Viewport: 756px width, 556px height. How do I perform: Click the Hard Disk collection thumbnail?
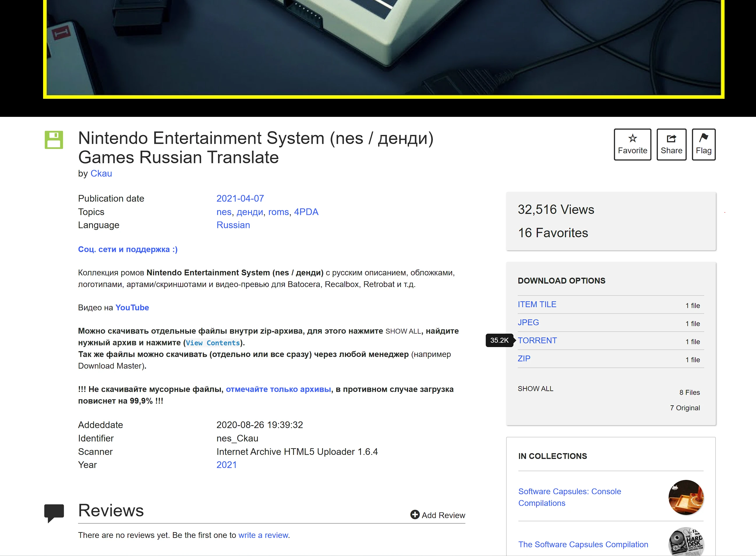click(x=686, y=542)
